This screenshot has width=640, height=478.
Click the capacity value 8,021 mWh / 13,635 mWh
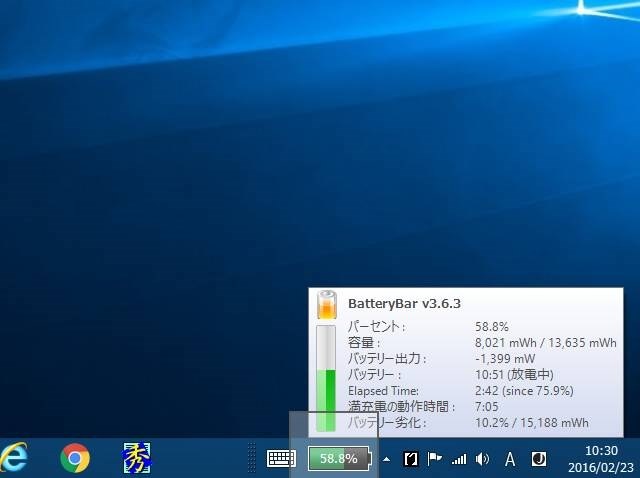click(546, 342)
